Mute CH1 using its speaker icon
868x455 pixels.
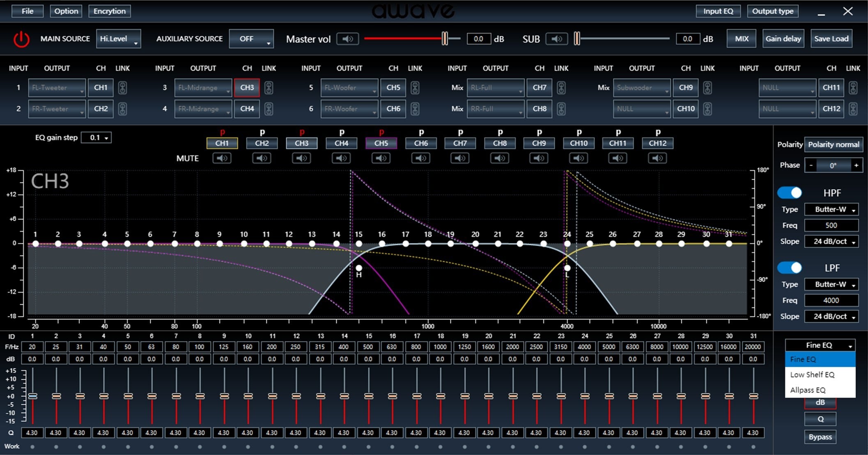coord(222,158)
